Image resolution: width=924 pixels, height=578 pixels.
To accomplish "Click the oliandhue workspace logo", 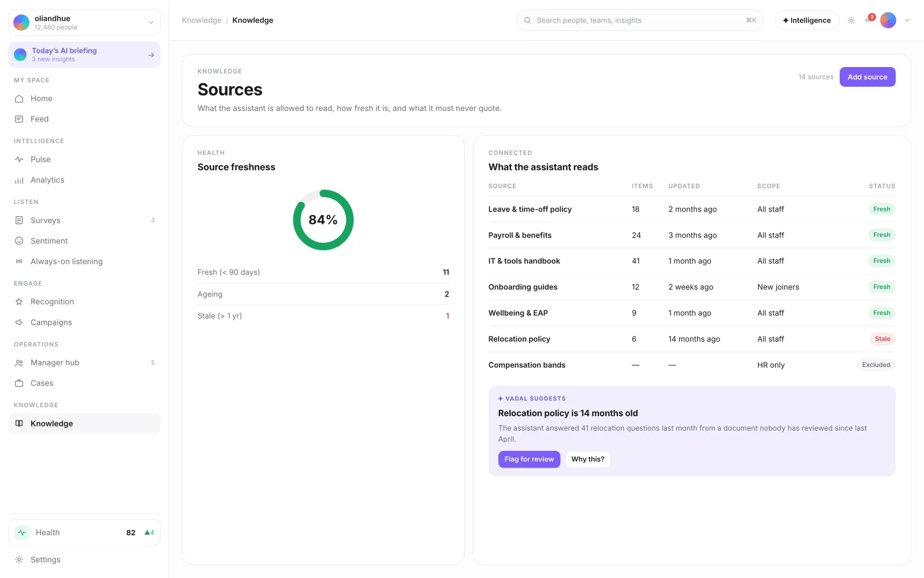I will pyautogui.click(x=21, y=23).
